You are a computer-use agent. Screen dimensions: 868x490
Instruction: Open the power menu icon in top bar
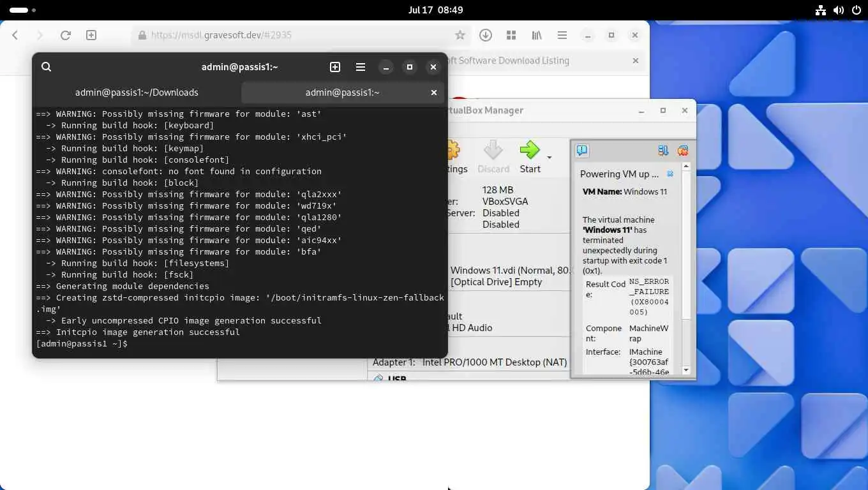point(855,10)
